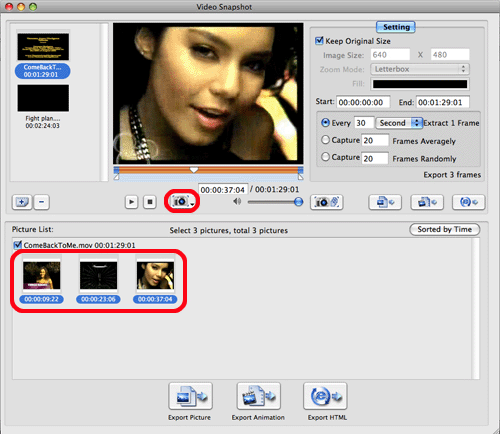Select the Fight plan video thumbnail

tap(43, 98)
